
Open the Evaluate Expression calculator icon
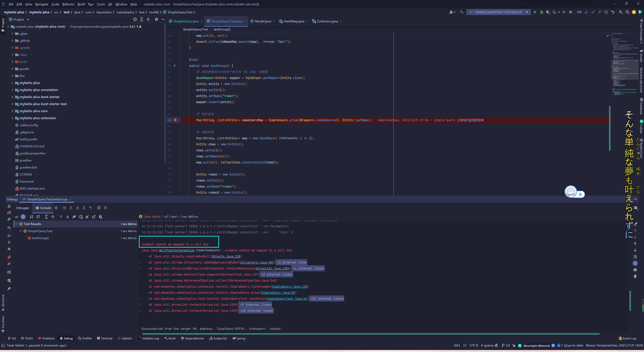(99, 208)
